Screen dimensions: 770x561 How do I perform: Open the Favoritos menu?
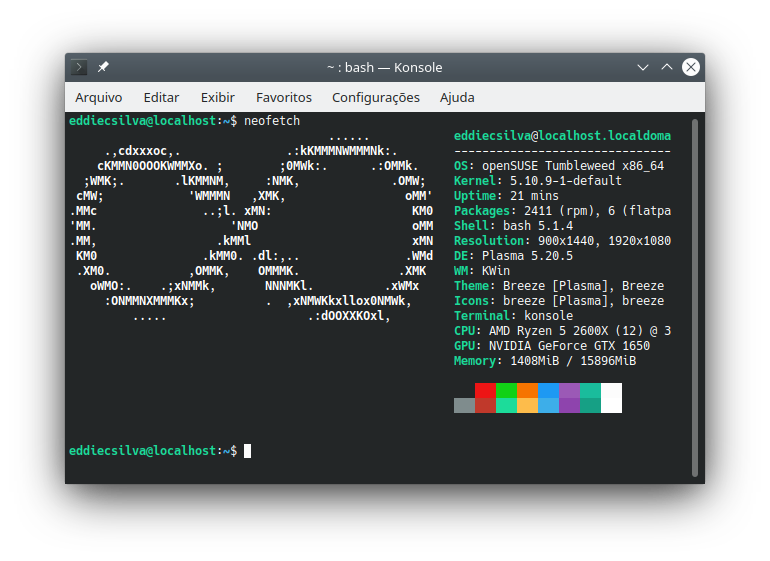[x=284, y=97]
